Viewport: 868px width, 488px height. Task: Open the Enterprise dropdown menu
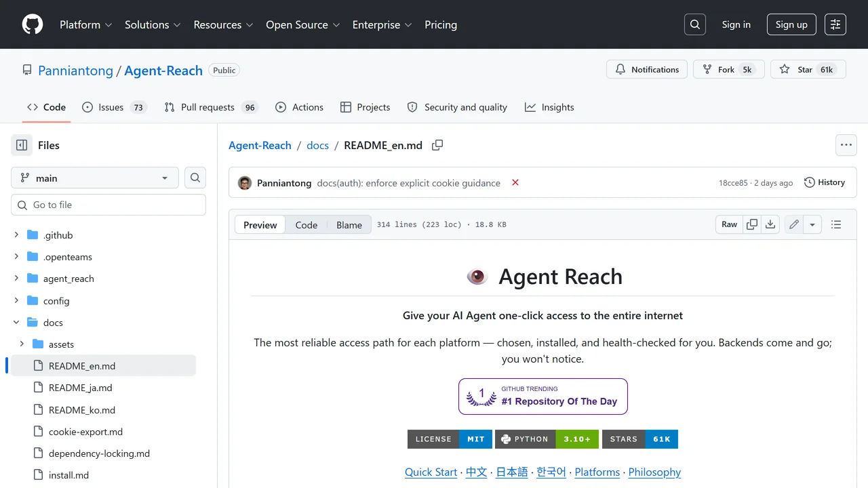coord(382,24)
